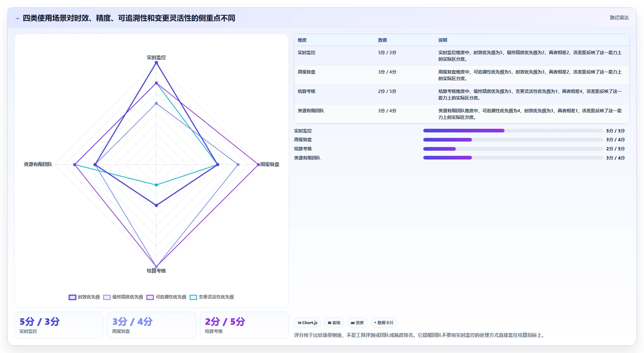Click the 周报复盘 progress bar

pos(513,140)
